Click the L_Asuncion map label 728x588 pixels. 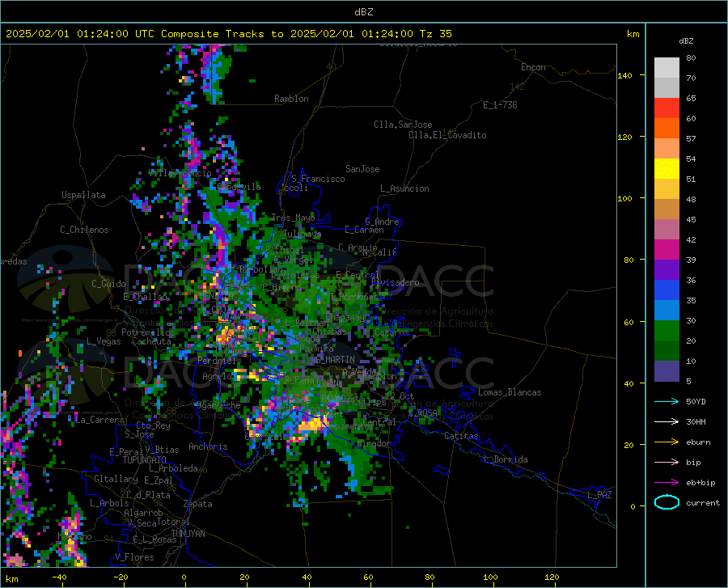click(x=404, y=188)
